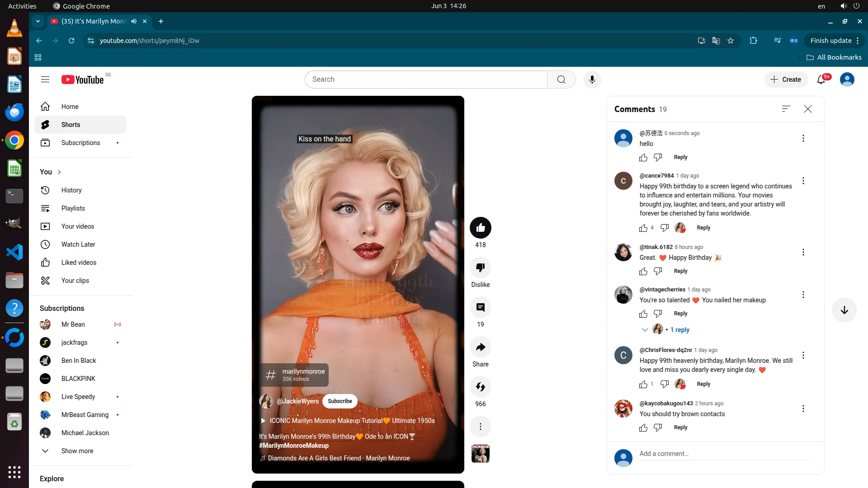Viewport: 868px width, 488px height.
Task: Open options menu for @cance7984 comment
Action: click(803, 181)
